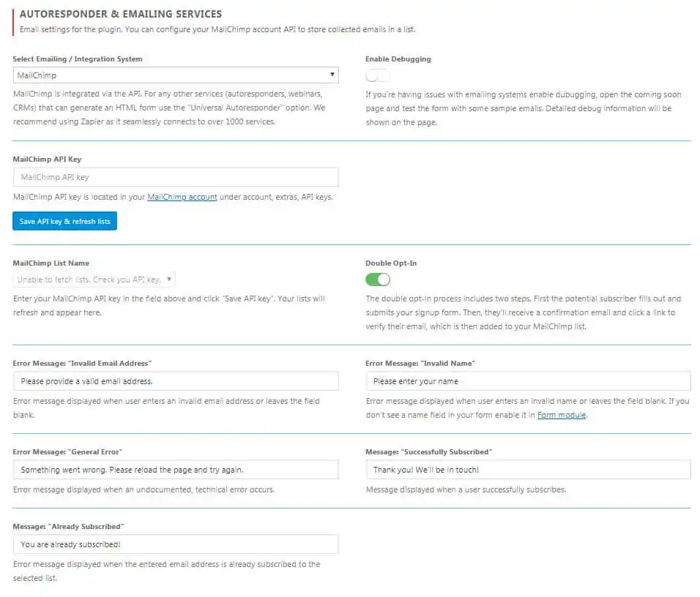The height and width of the screenshot is (597, 700).
Task: Open the dropdown arrow next to MailChimp
Action: pos(332,75)
